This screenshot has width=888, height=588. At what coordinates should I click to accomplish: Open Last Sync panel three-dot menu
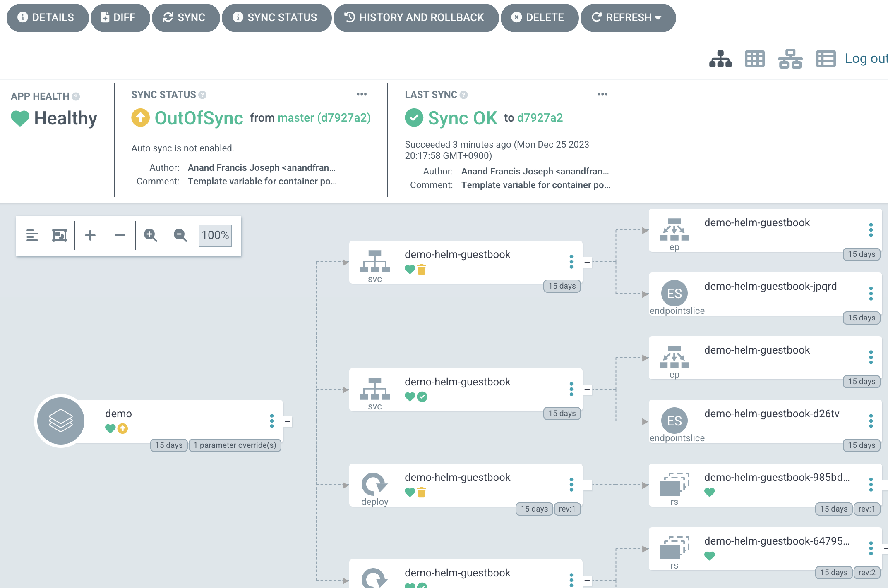(x=602, y=94)
